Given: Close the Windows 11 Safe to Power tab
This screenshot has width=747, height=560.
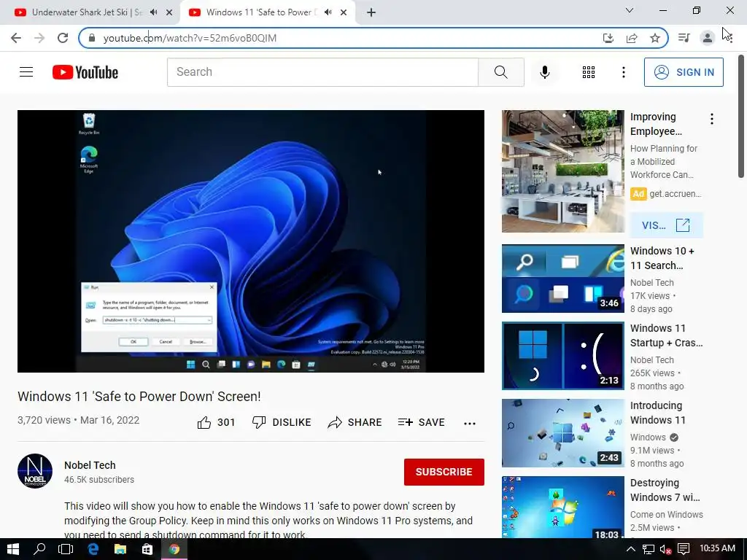Looking at the screenshot, I should tap(344, 12).
